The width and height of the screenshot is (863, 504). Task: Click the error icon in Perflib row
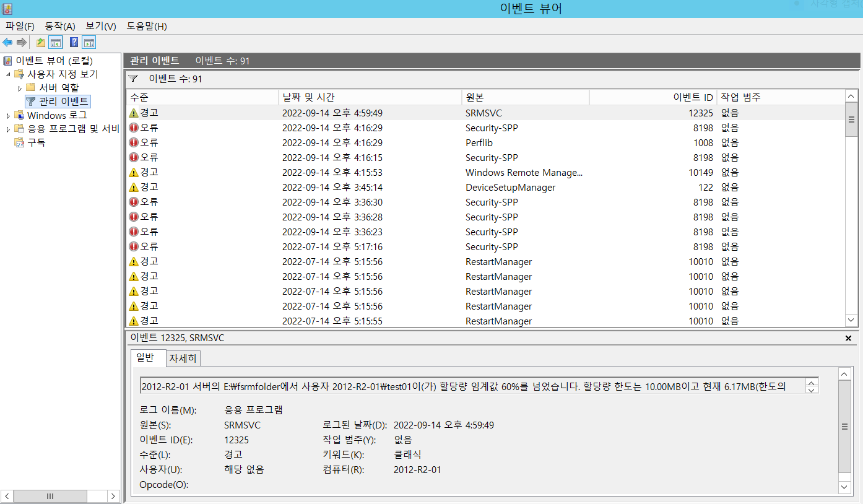[134, 142]
